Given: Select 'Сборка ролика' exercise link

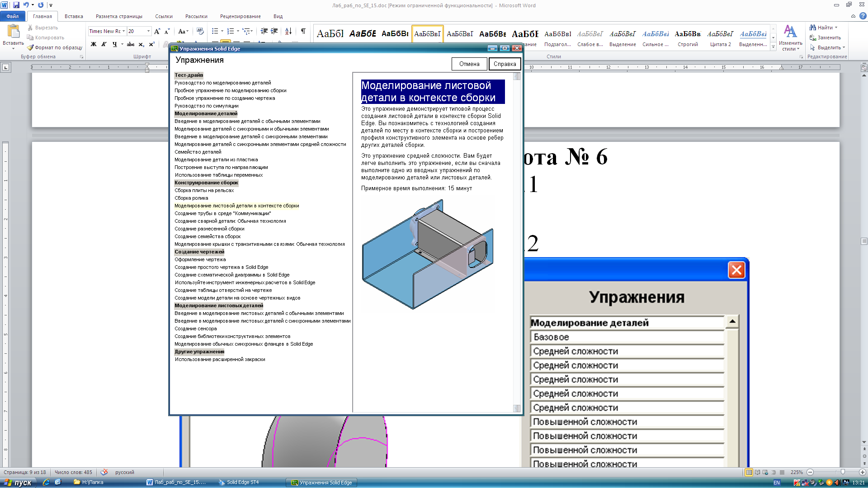Looking at the screenshot, I should point(191,198).
